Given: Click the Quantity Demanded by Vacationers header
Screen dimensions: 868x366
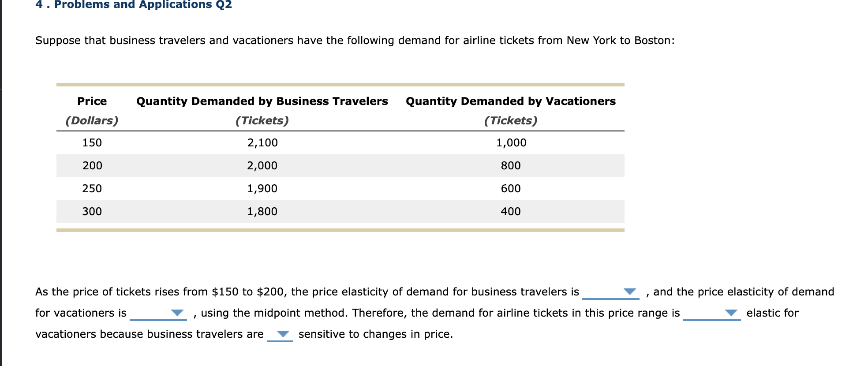Looking at the screenshot, I should click(511, 101).
